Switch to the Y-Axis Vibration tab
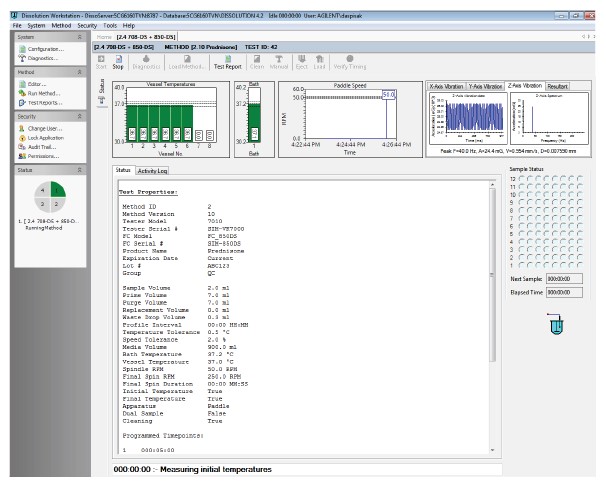The image size is (606, 484). pyautogui.click(x=485, y=87)
